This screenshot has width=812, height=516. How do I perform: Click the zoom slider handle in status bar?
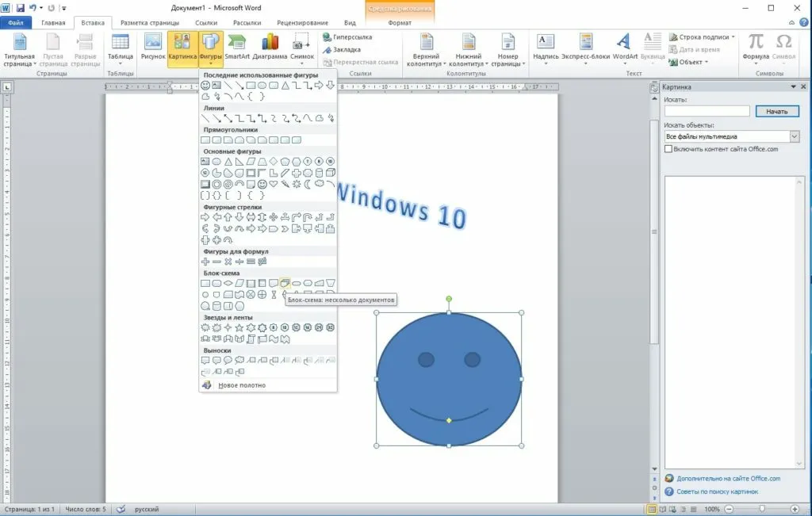[x=762, y=509]
